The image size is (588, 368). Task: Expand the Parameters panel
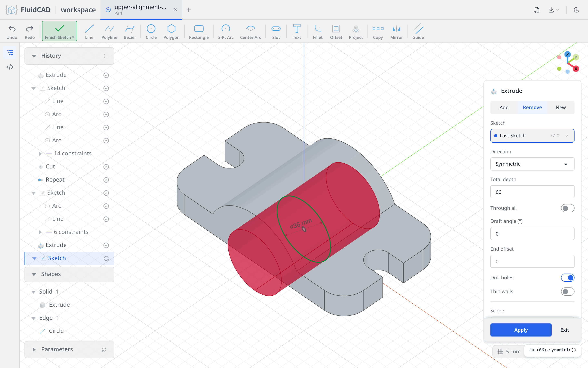pos(34,350)
